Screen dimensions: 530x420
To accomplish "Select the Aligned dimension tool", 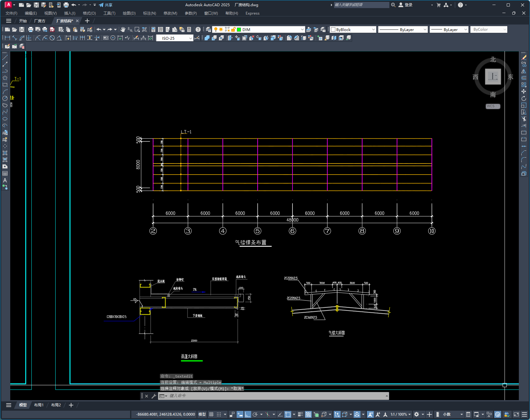I will tap(15, 38).
